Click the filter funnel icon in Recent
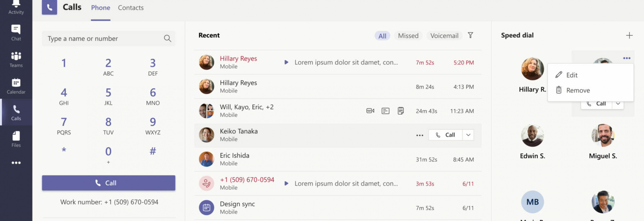The height and width of the screenshot is (221, 644). click(470, 35)
